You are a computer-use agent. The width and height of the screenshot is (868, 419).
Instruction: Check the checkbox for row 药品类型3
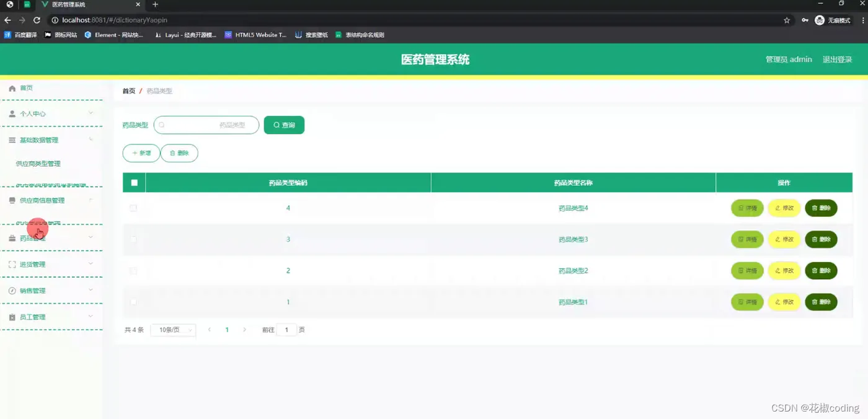(x=133, y=239)
